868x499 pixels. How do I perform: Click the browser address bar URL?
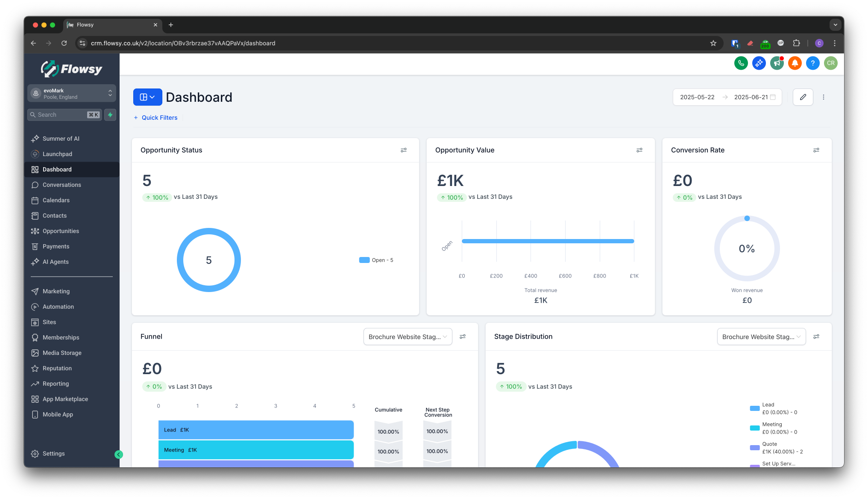point(183,43)
